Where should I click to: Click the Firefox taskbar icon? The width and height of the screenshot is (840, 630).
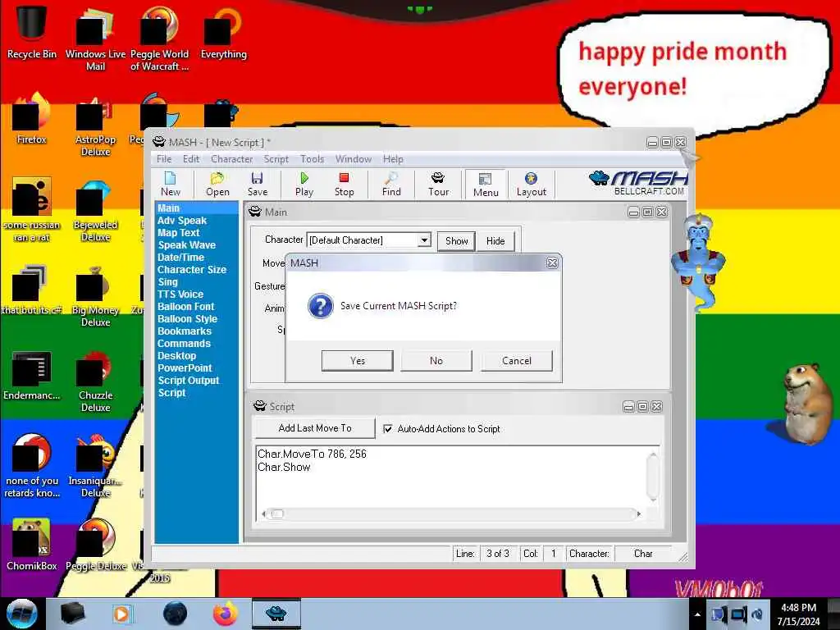(x=225, y=614)
